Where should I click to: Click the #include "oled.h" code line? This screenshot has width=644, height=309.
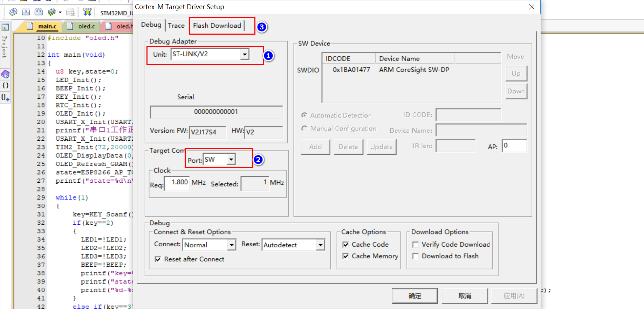(83, 38)
